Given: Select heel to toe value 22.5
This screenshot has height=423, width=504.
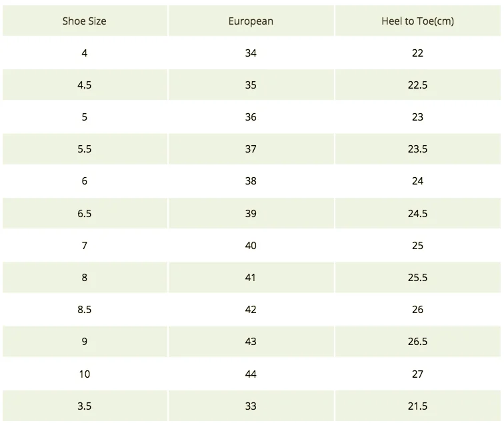Looking at the screenshot, I should (x=417, y=85).
